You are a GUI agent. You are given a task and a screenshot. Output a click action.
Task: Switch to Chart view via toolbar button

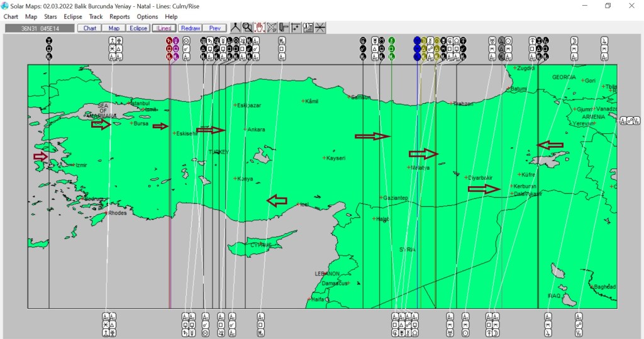(90, 28)
